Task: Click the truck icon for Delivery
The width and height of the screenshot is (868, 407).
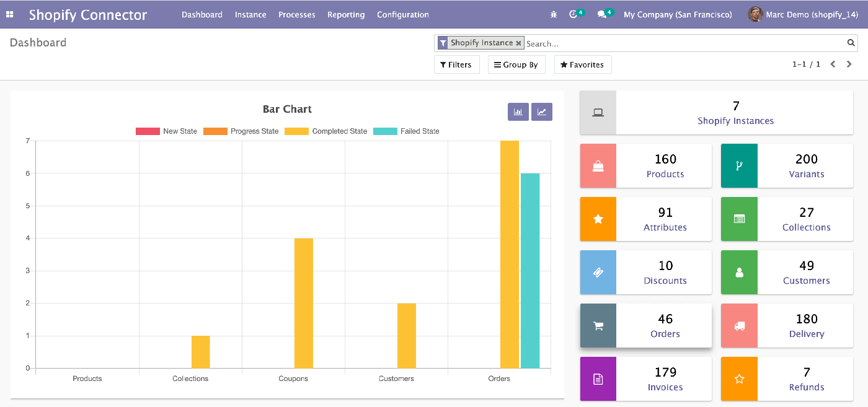Action: pyautogui.click(x=739, y=326)
